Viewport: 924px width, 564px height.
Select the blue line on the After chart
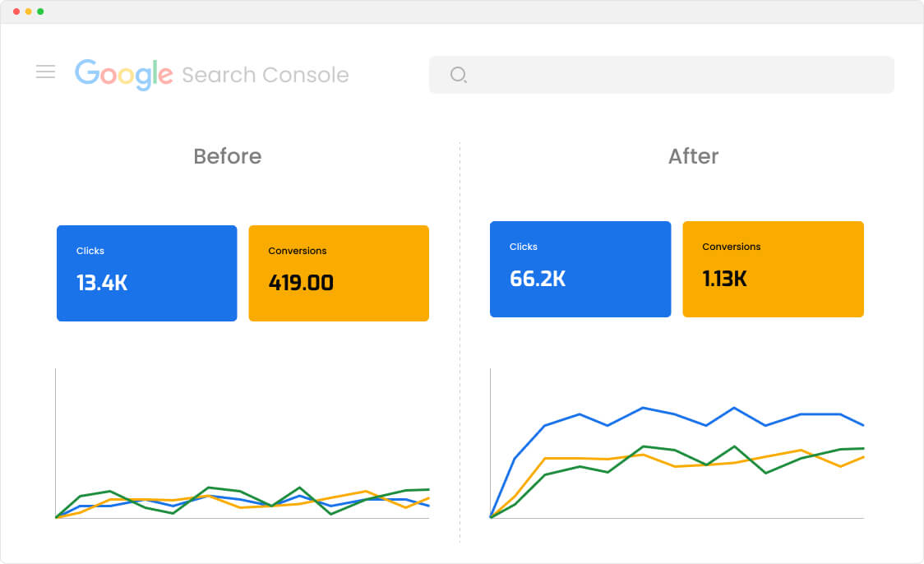641,409
